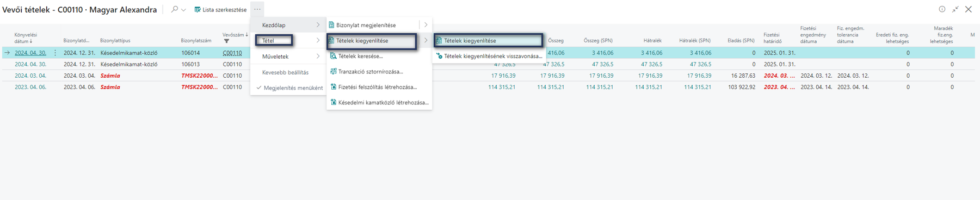The width and height of the screenshot is (980, 200).
Task: Click the collapse page arrows icon in the header
Action: [x=955, y=9]
